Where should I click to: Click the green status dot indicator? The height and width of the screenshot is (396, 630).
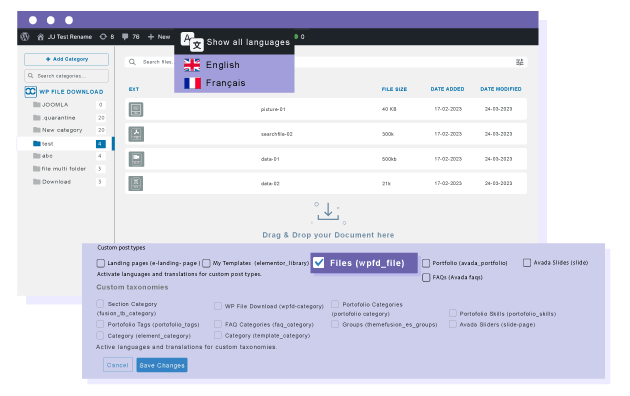296,37
